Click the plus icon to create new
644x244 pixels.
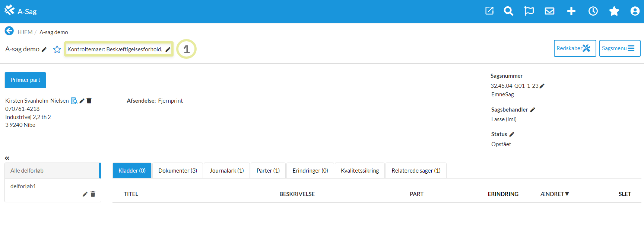click(x=571, y=11)
